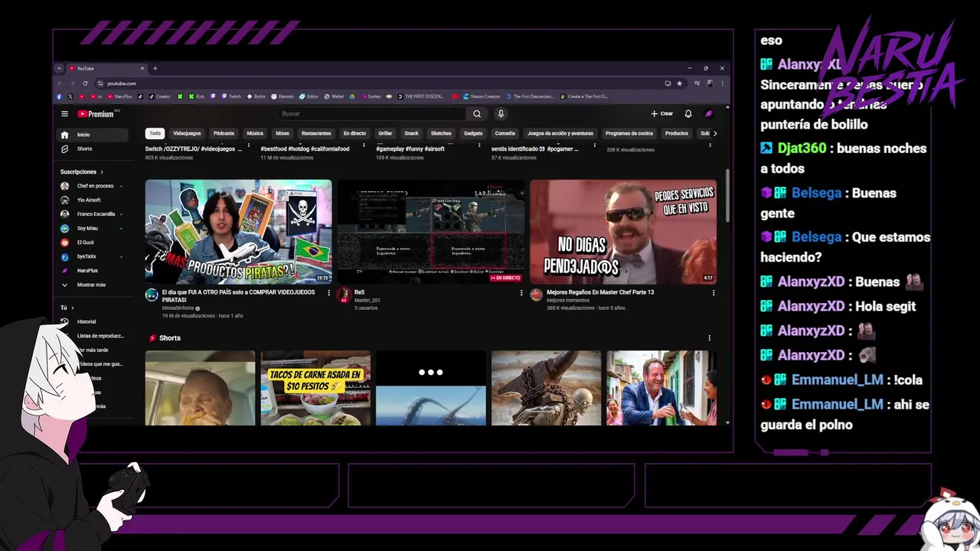Select the Snack filter chip
The height and width of the screenshot is (551, 980).
(412, 133)
